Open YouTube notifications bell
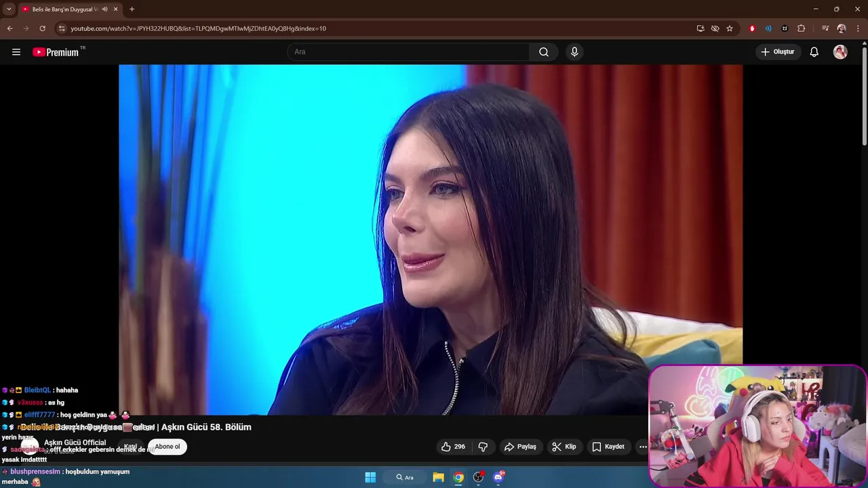The height and width of the screenshot is (488, 868). [814, 52]
